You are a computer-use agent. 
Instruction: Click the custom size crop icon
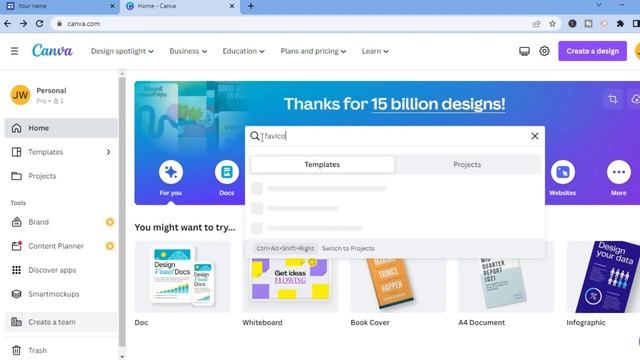coord(613,99)
